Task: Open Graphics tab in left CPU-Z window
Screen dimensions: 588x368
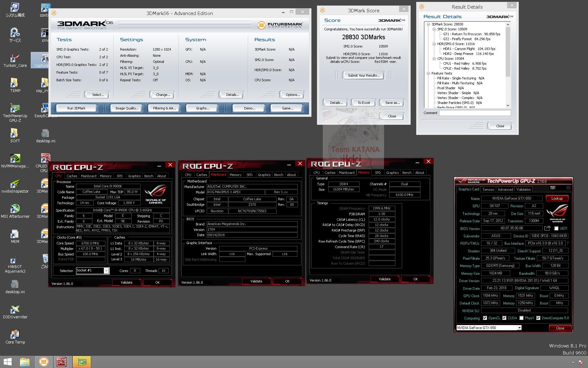Action: pyautogui.click(x=134, y=176)
